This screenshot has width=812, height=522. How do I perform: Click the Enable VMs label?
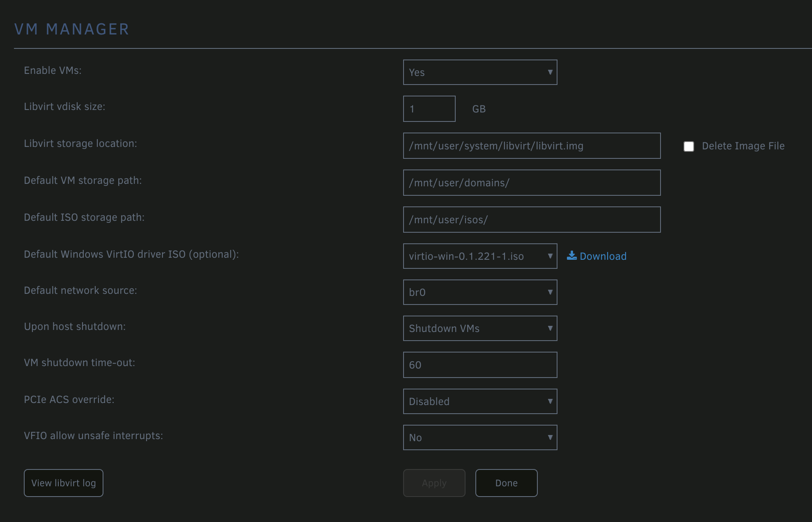tap(53, 71)
